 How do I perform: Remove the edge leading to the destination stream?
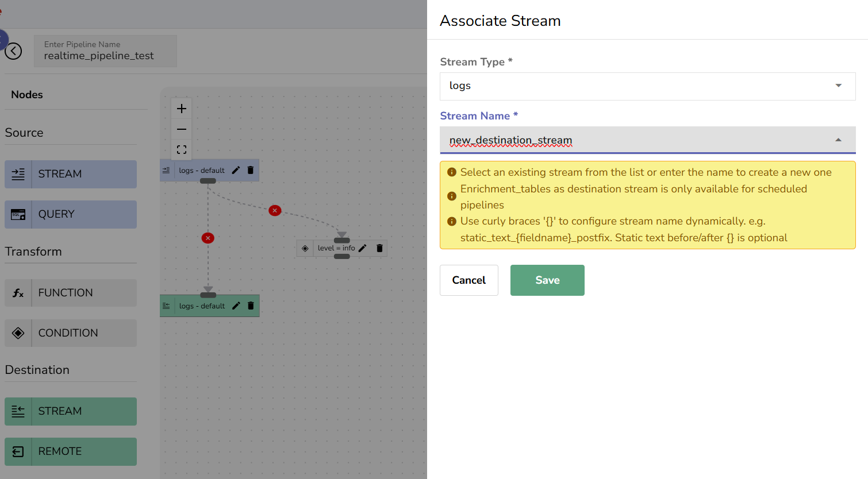click(208, 238)
